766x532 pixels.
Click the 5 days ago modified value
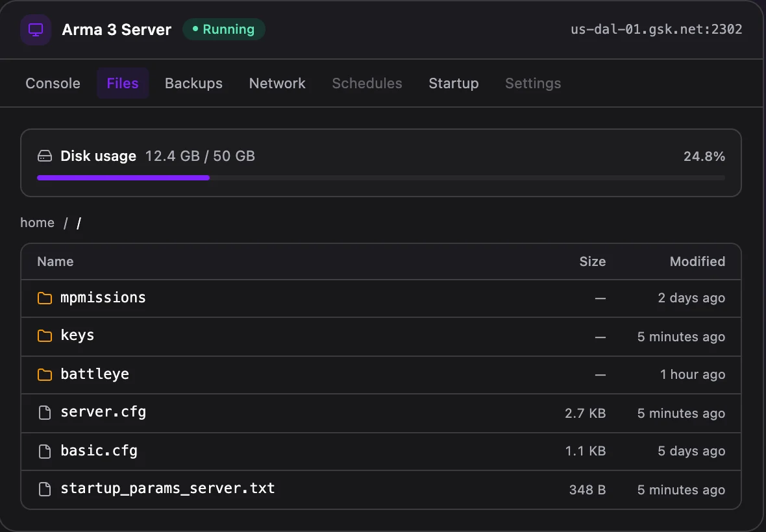click(691, 451)
